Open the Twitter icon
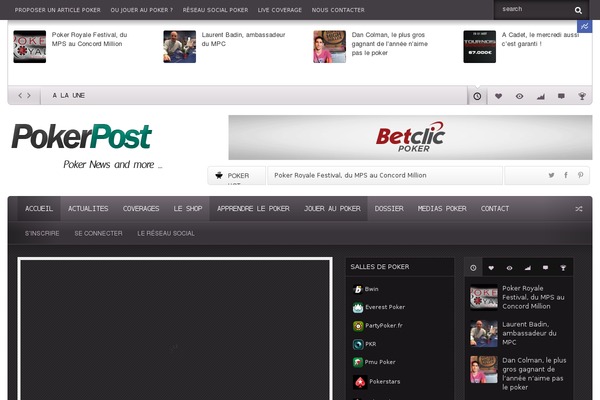Screen dimensions: 600x400 tap(551, 175)
